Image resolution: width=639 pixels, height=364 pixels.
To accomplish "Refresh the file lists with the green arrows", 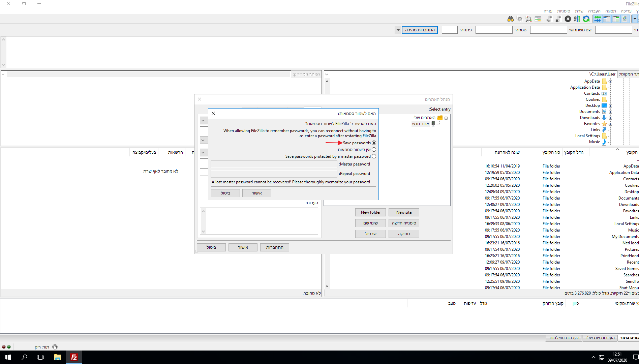I will 586,19.
